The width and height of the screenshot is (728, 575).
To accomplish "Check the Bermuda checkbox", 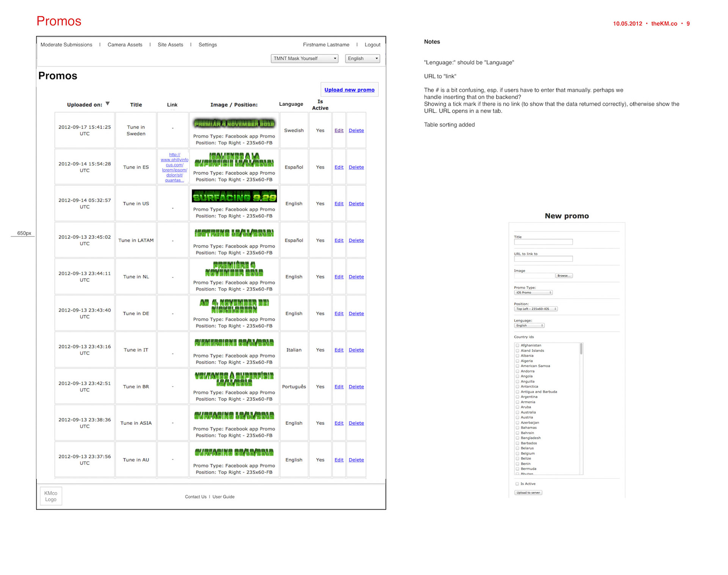I will (517, 469).
